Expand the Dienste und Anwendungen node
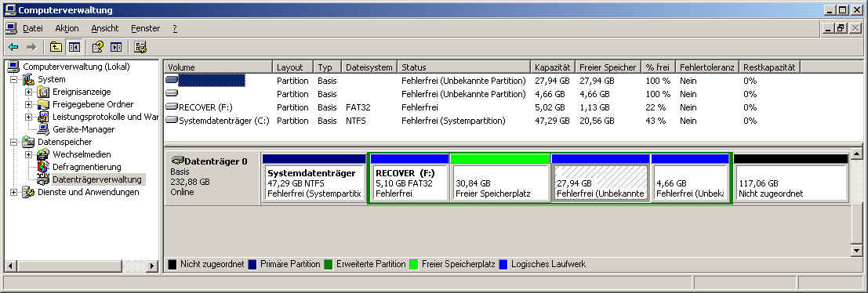Image resolution: width=868 pixels, height=293 pixels. coord(13,193)
